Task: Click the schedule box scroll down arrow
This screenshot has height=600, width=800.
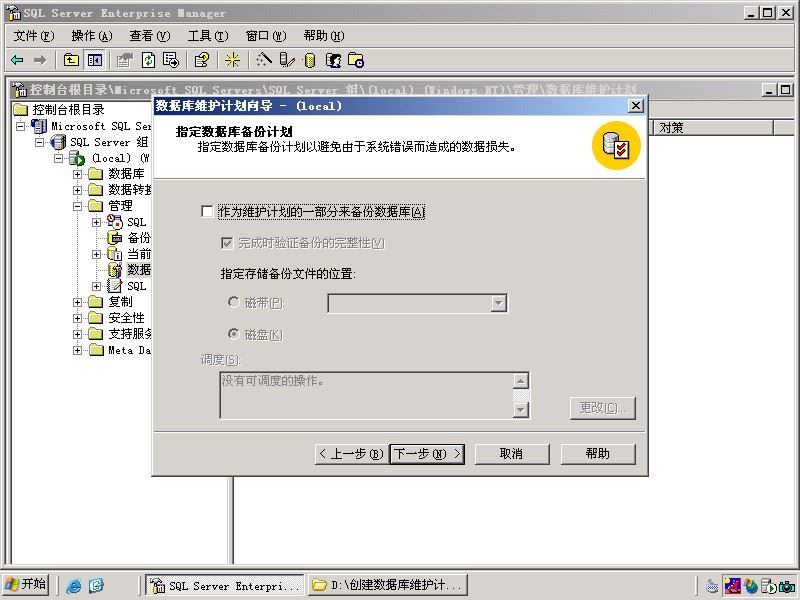Action: click(x=520, y=409)
